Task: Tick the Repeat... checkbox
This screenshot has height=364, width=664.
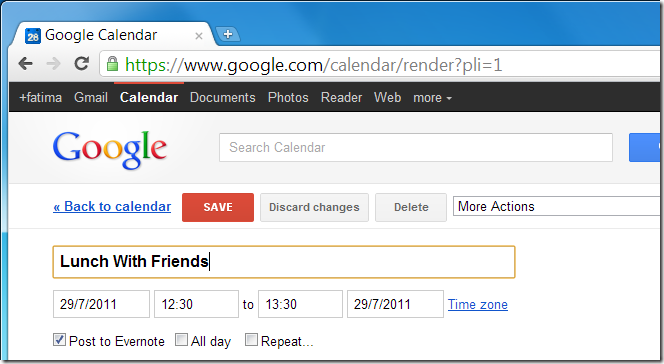Action: [251, 339]
